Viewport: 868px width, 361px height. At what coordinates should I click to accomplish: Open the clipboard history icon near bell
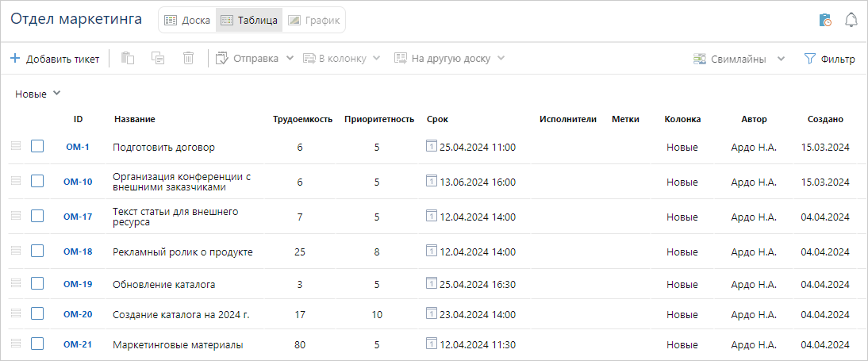(825, 20)
